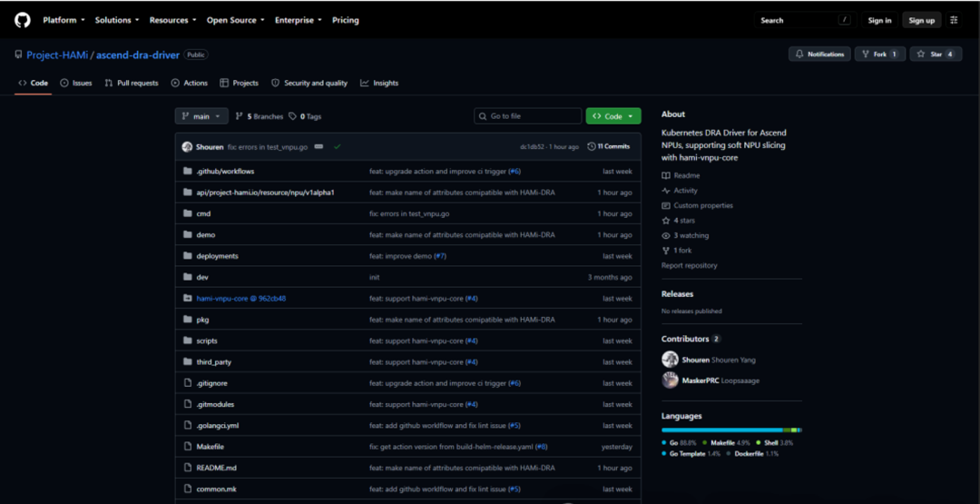
Task: Click the Readme link in About
Action: point(681,175)
